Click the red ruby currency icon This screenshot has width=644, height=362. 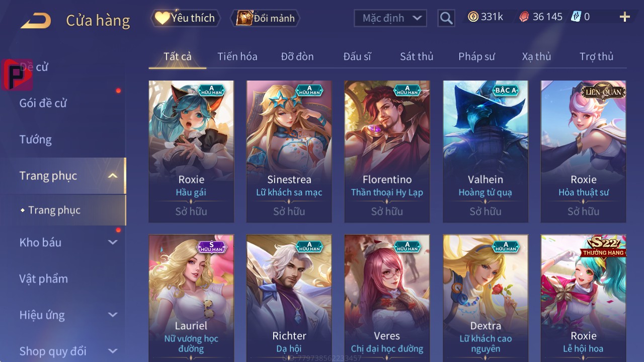click(524, 17)
